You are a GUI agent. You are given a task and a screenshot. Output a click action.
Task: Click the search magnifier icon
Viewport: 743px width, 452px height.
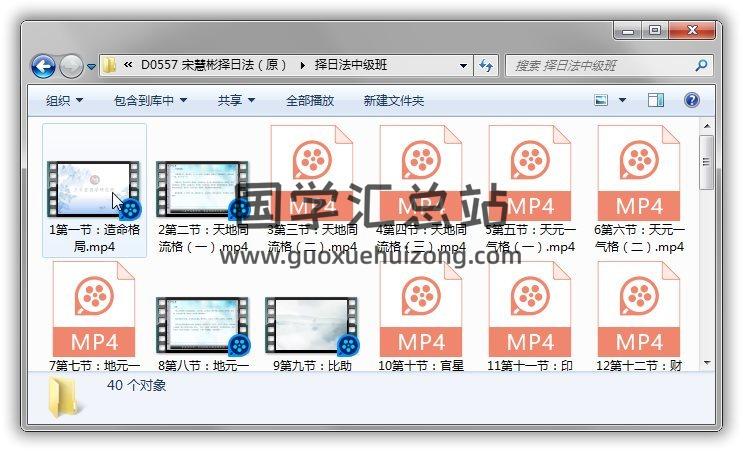701,65
